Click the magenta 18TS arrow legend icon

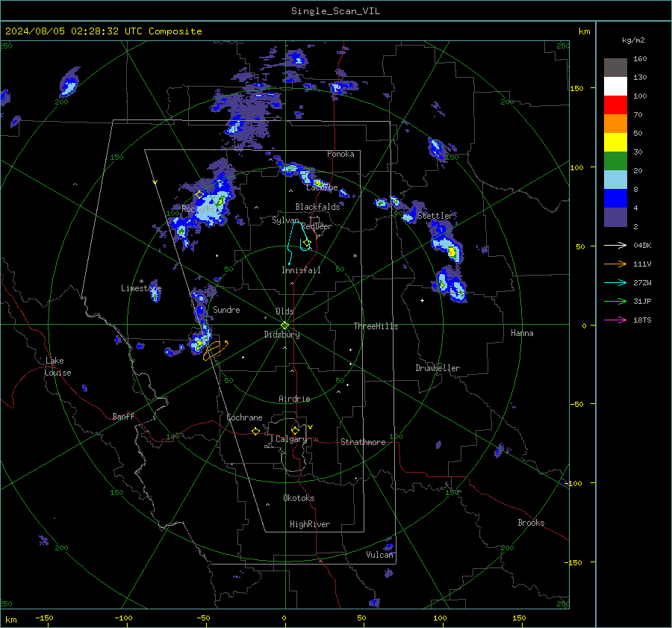[615, 320]
